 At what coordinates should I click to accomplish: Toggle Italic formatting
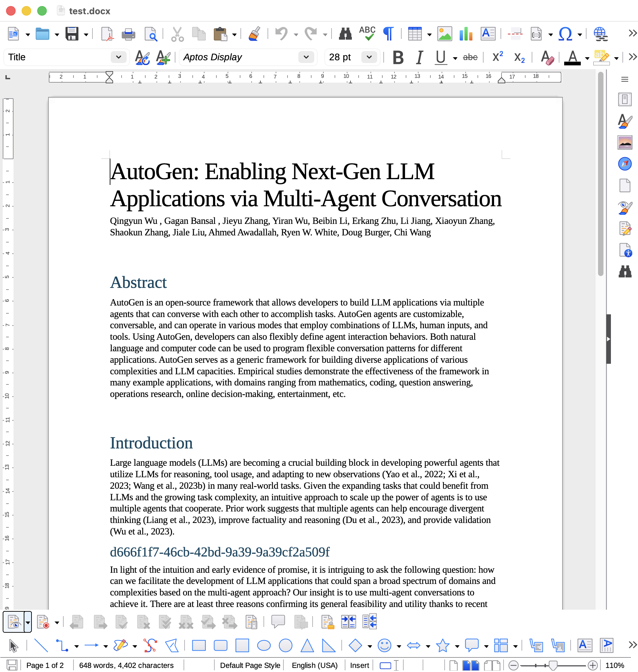coord(420,57)
